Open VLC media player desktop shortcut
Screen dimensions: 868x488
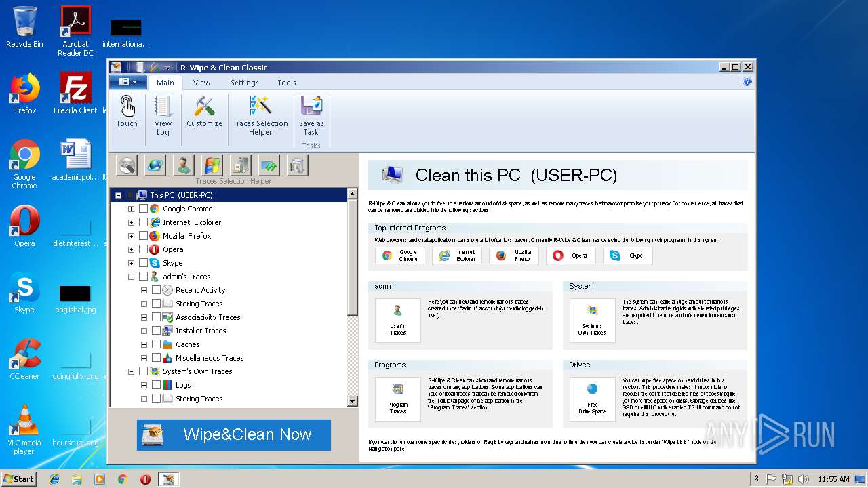point(24,430)
